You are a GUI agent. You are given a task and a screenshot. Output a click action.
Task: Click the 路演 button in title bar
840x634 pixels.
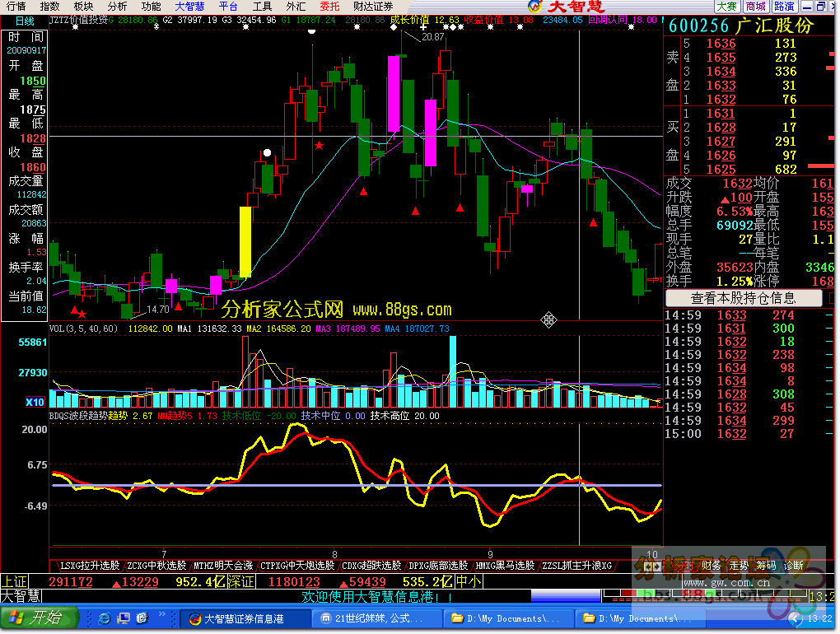[x=784, y=7]
